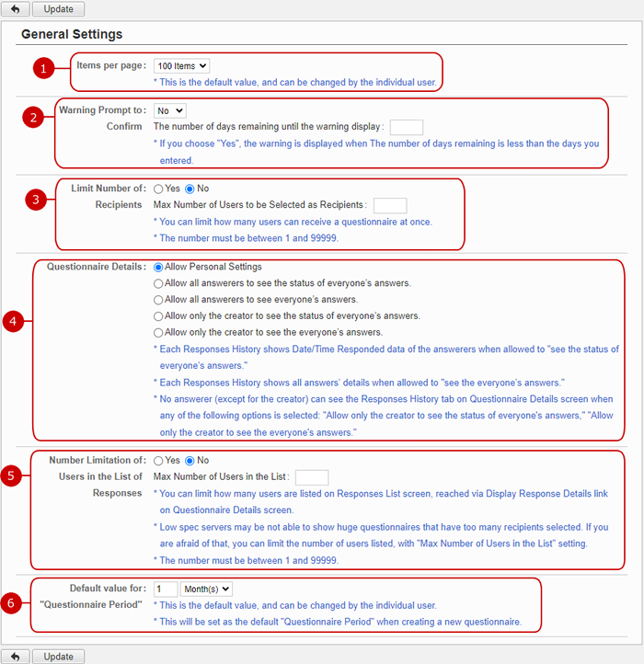Focus the days remaining until warning field
The width and height of the screenshot is (644, 664).
407,127
